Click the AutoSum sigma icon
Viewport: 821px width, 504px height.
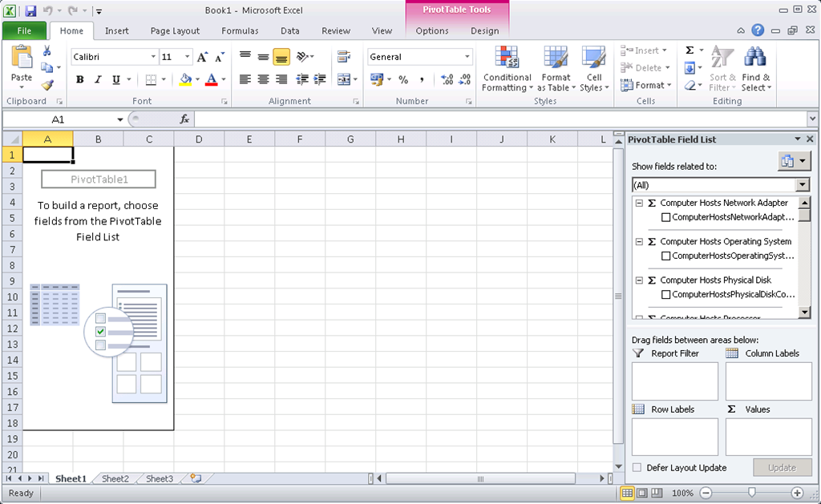[690, 50]
